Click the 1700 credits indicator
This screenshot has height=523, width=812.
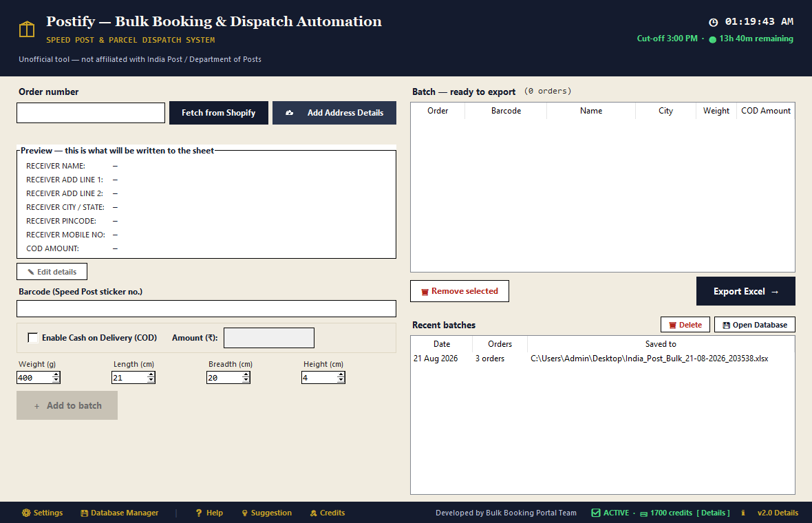(667, 513)
